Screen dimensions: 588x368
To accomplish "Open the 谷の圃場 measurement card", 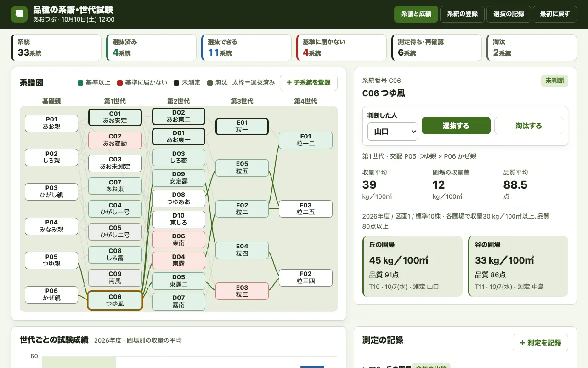I will (518, 266).
